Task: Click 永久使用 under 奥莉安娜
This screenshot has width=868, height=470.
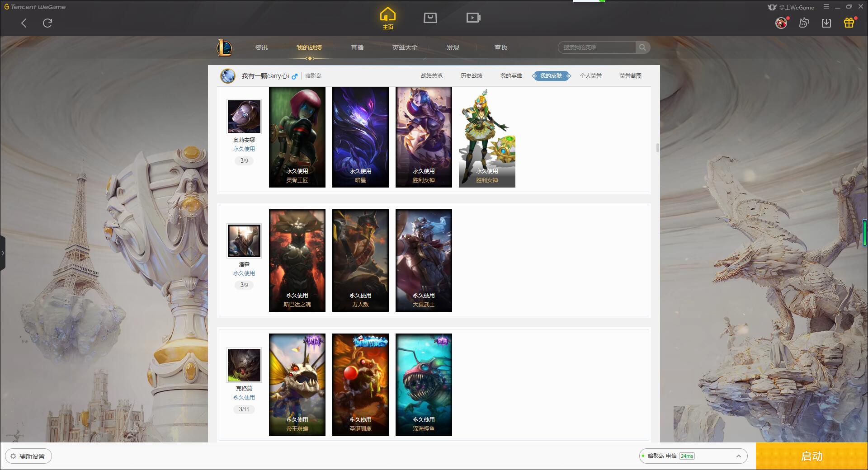Action: (x=244, y=149)
